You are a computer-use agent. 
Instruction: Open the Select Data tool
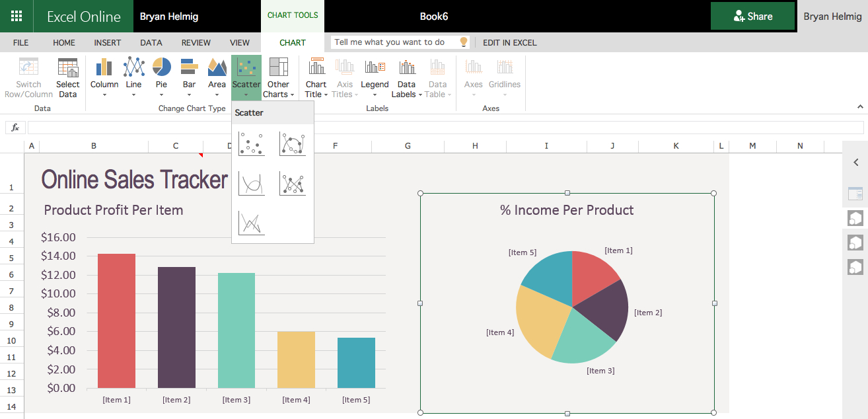(67, 76)
